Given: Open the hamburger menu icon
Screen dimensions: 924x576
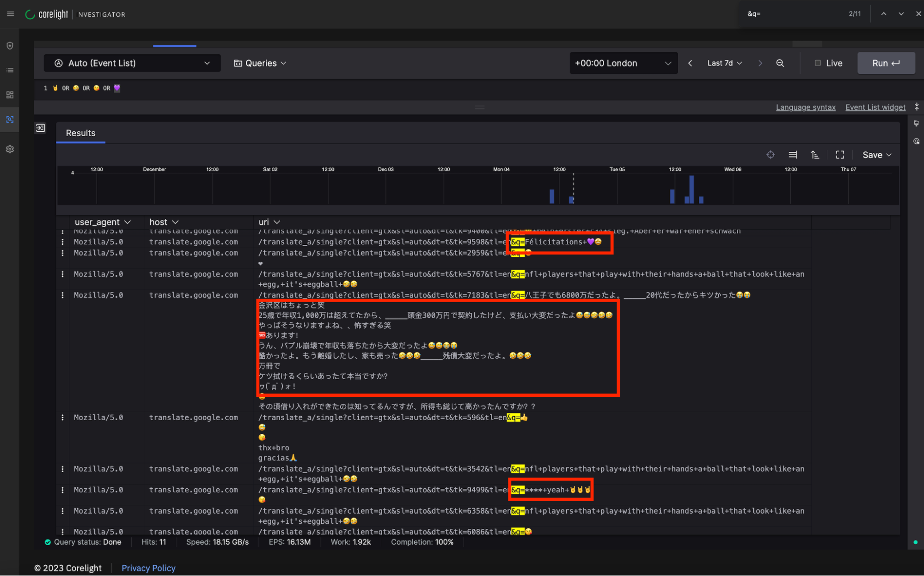Looking at the screenshot, I should click(10, 14).
